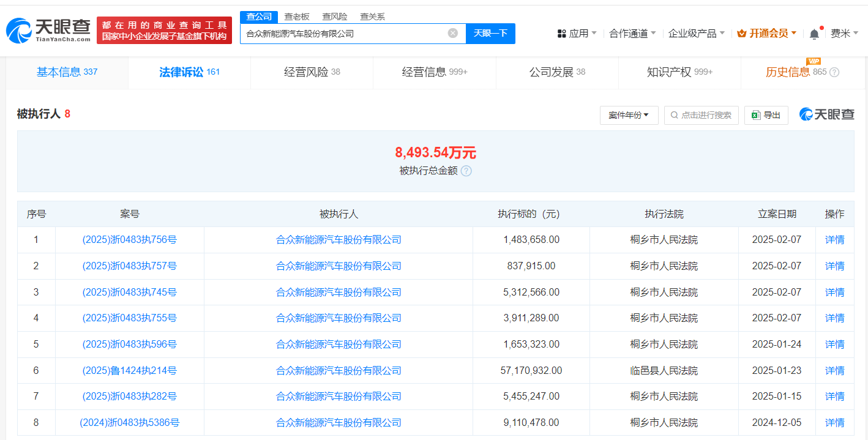Image resolution: width=868 pixels, height=440 pixels.
Task: Export table via 导出 Excel button
Action: (x=766, y=115)
